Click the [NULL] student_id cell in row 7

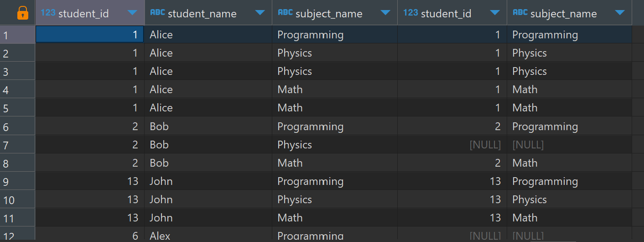tap(452, 145)
